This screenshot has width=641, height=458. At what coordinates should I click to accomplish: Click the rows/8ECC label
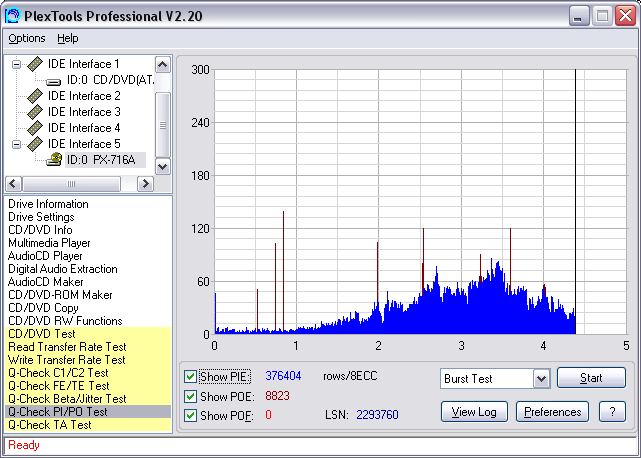coord(350,376)
